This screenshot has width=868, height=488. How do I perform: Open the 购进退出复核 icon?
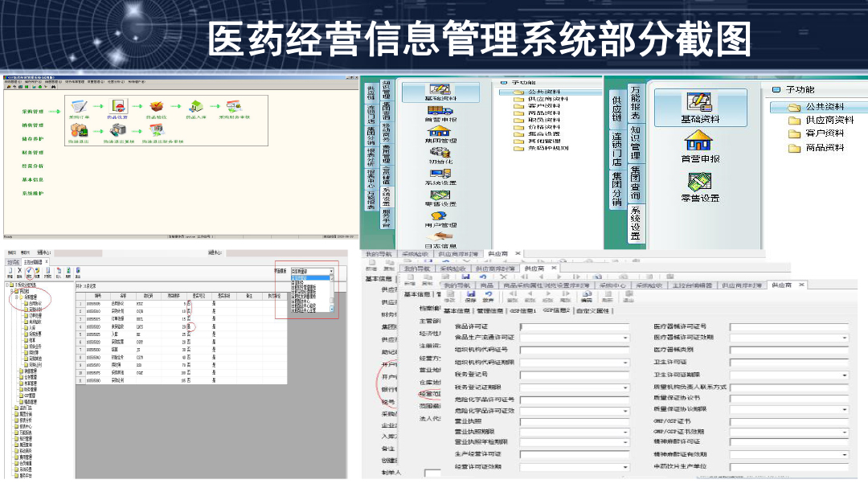pyautogui.click(x=118, y=130)
